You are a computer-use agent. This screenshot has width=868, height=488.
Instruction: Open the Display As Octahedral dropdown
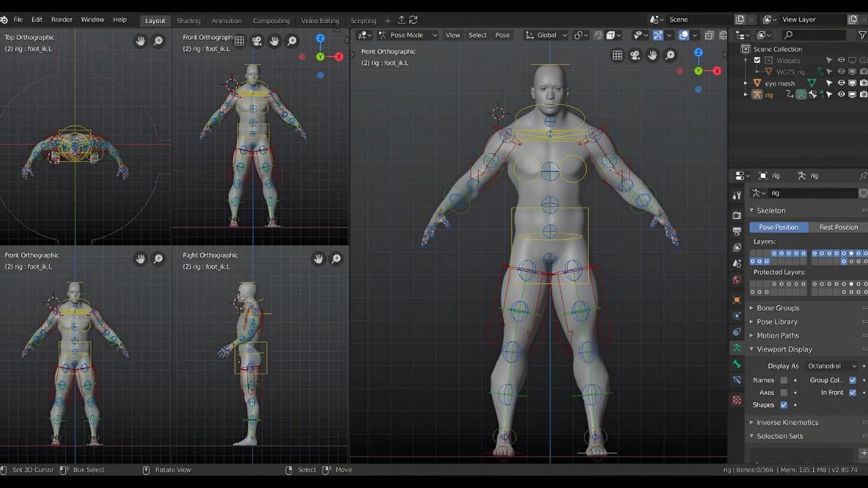click(x=832, y=366)
